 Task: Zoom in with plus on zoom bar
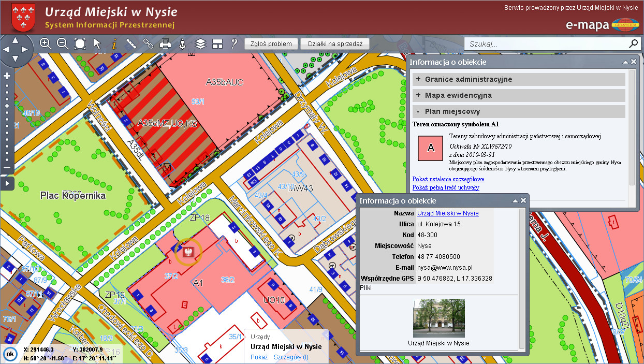click(7, 76)
